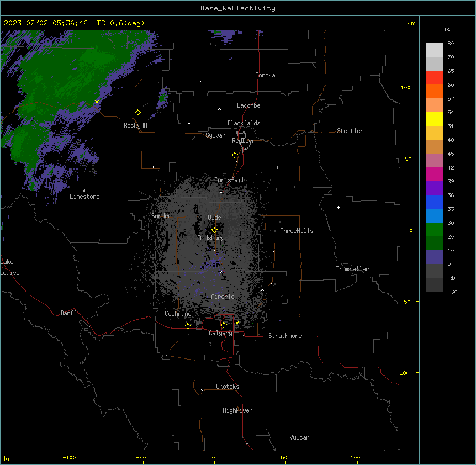The width and height of the screenshot is (476, 465).
Task: Pick the orange 57-60 dBZ legend color
Action: click(x=434, y=91)
